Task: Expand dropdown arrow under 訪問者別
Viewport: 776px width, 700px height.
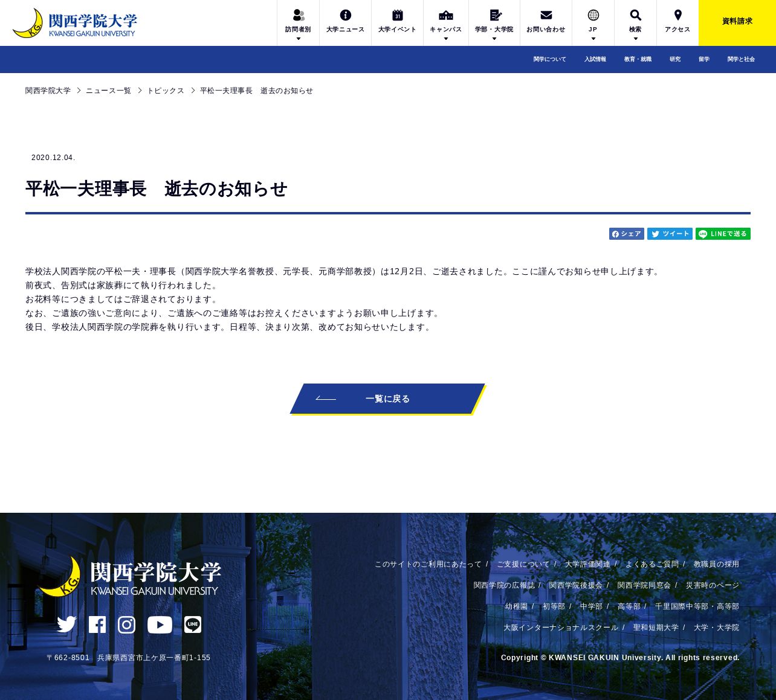Action: pyautogui.click(x=298, y=39)
